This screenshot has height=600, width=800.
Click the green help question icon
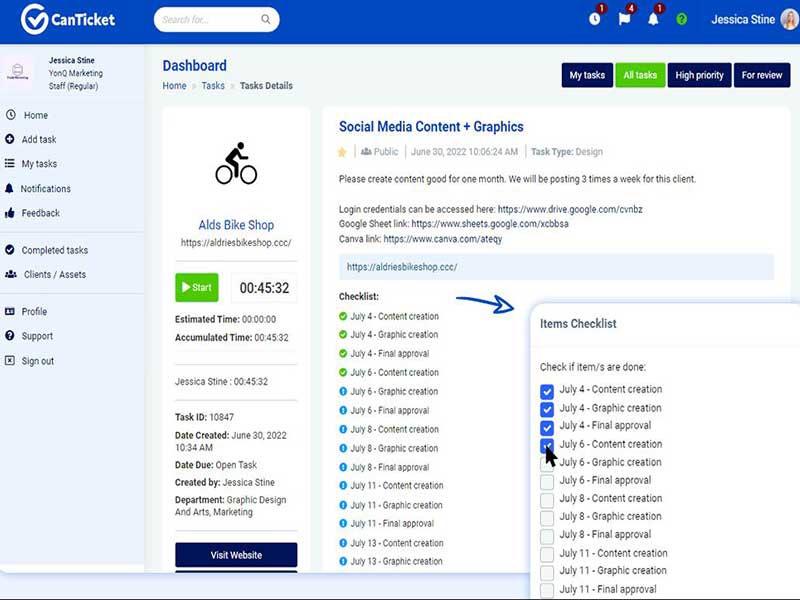click(x=682, y=19)
